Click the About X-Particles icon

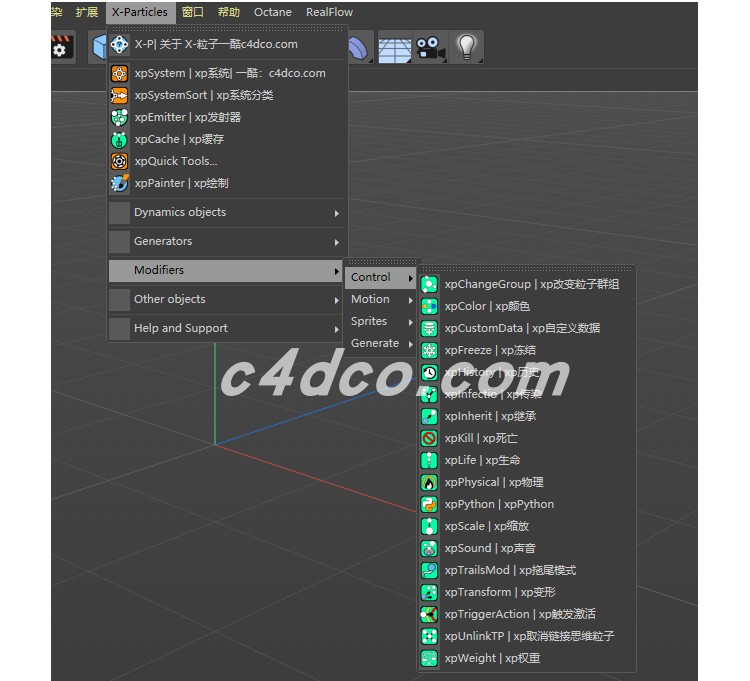119,44
